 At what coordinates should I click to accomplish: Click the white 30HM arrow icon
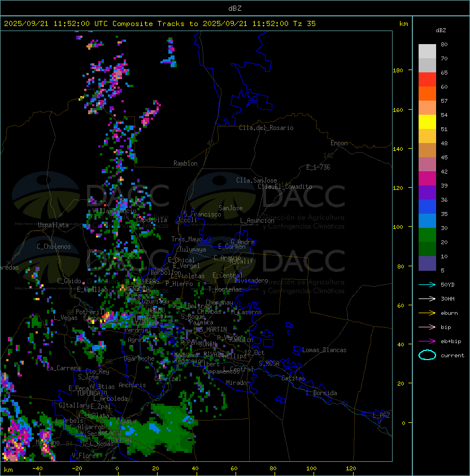coord(427,298)
